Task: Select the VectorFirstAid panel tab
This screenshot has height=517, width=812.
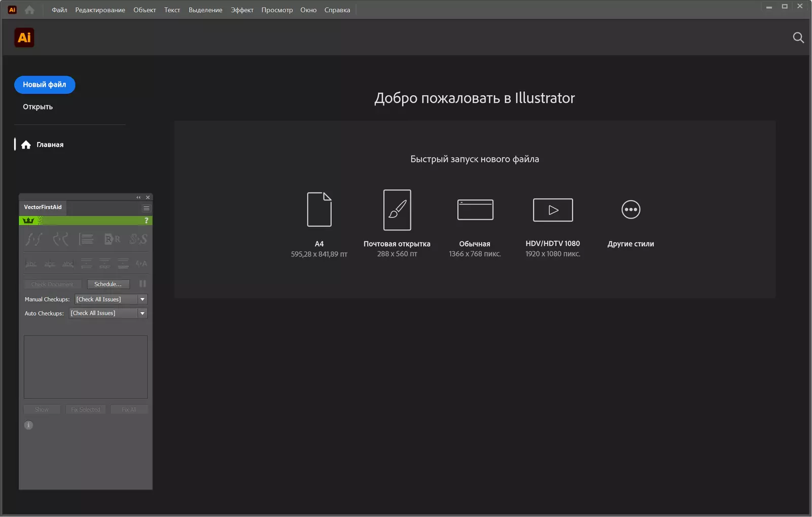Action: [x=43, y=207]
